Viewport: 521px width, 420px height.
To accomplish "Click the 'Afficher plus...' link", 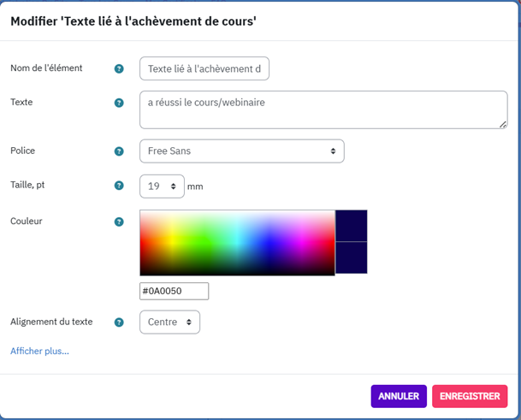I will coord(39,351).
